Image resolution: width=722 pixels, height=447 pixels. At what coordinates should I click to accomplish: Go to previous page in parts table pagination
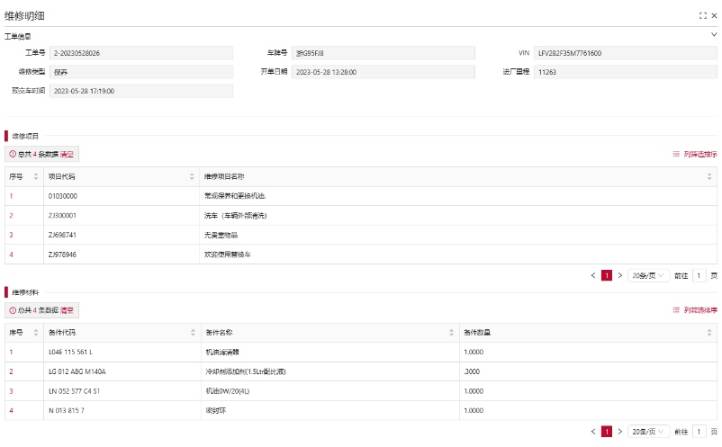[x=593, y=431]
